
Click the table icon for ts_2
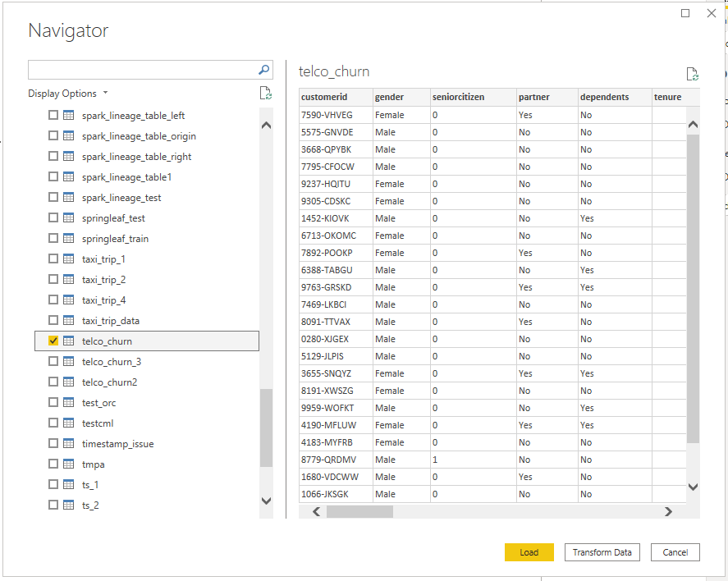click(68, 505)
